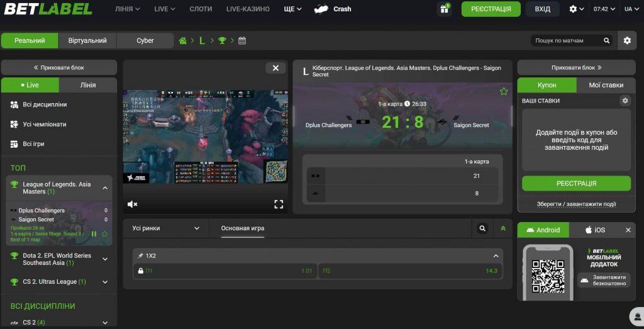Close the video stream panel
The height and width of the screenshot is (329, 644).
point(275,68)
